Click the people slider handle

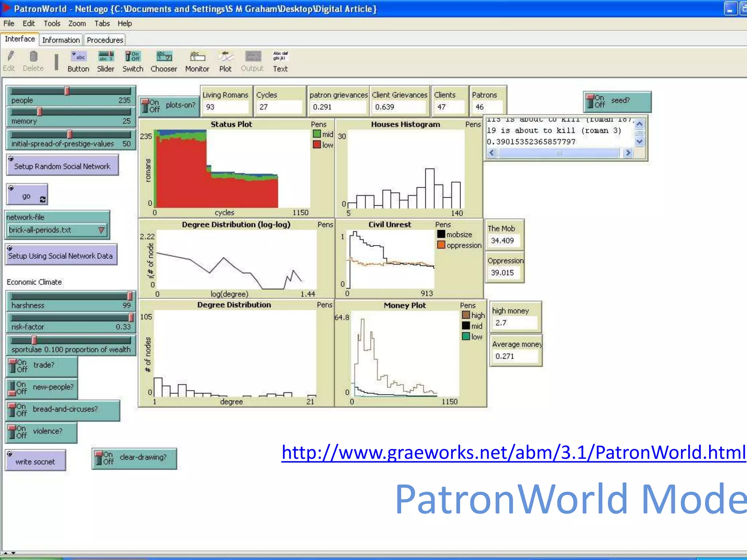(x=67, y=91)
